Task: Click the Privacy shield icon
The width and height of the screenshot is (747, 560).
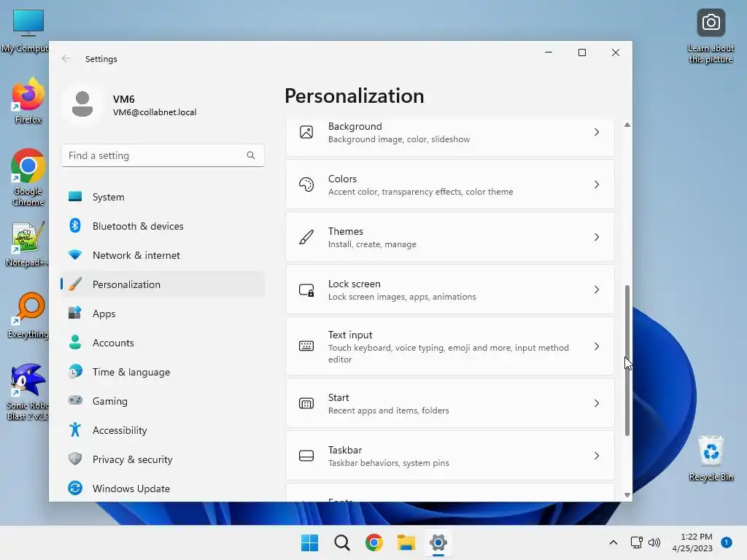Action: [75, 459]
